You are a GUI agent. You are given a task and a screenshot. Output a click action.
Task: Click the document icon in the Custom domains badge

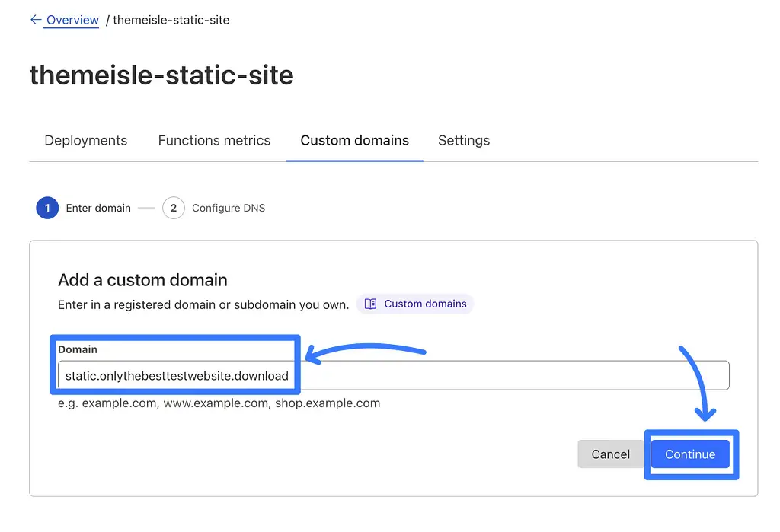click(x=371, y=304)
